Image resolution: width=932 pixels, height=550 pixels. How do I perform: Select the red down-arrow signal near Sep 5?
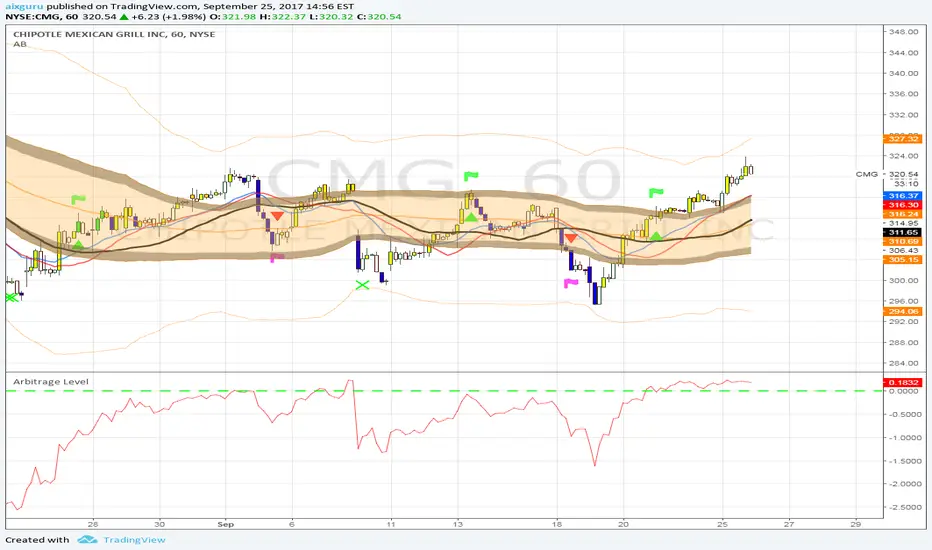pyautogui.click(x=277, y=216)
